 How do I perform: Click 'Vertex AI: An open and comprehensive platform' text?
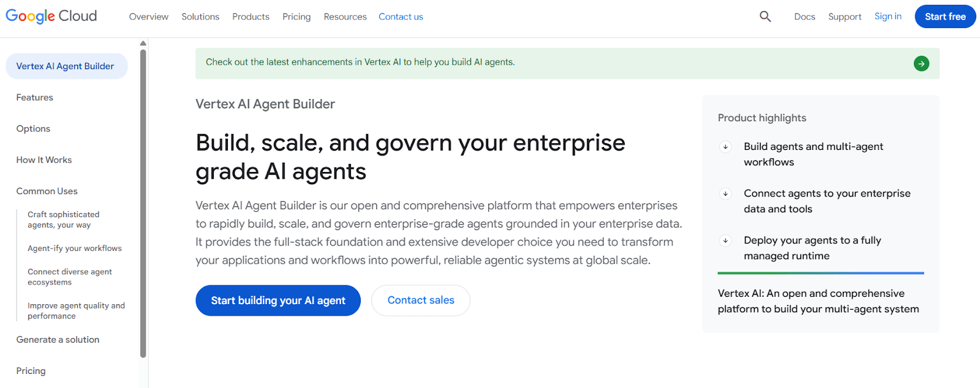pos(818,301)
